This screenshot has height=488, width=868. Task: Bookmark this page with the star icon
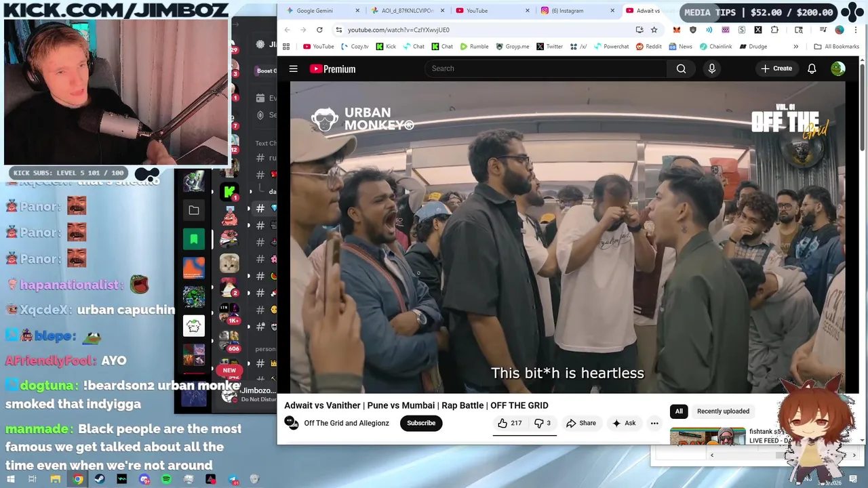coord(654,30)
